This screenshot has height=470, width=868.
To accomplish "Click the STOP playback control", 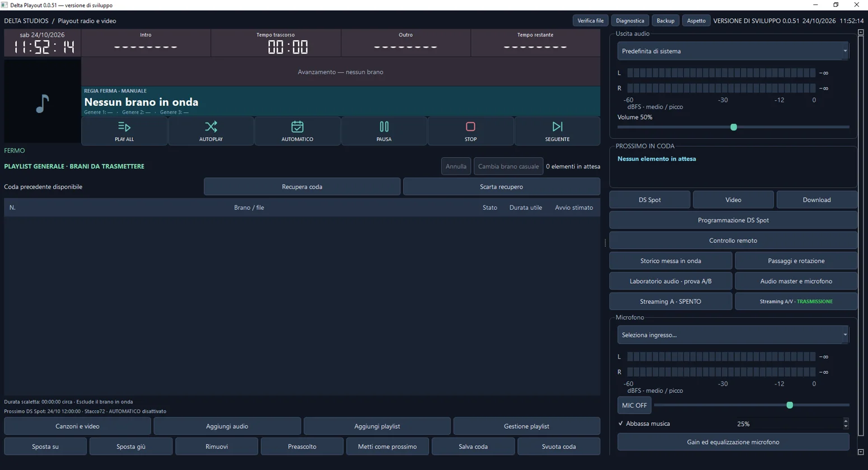I will click(x=470, y=131).
